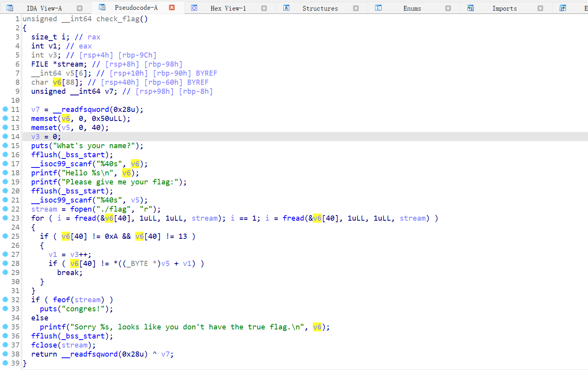Click the Imports tab icon

[470, 8]
